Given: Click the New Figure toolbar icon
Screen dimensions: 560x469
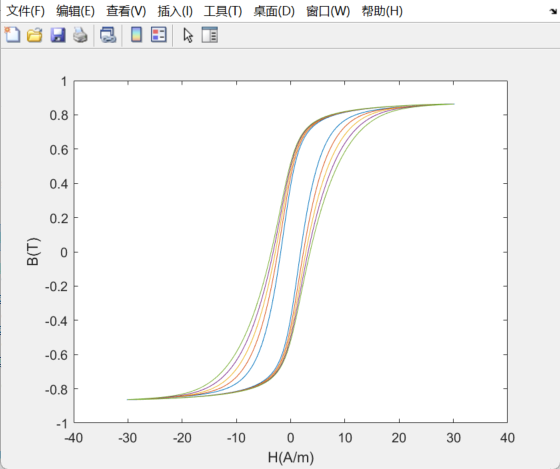Looking at the screenshot, I should click(12, 35).
